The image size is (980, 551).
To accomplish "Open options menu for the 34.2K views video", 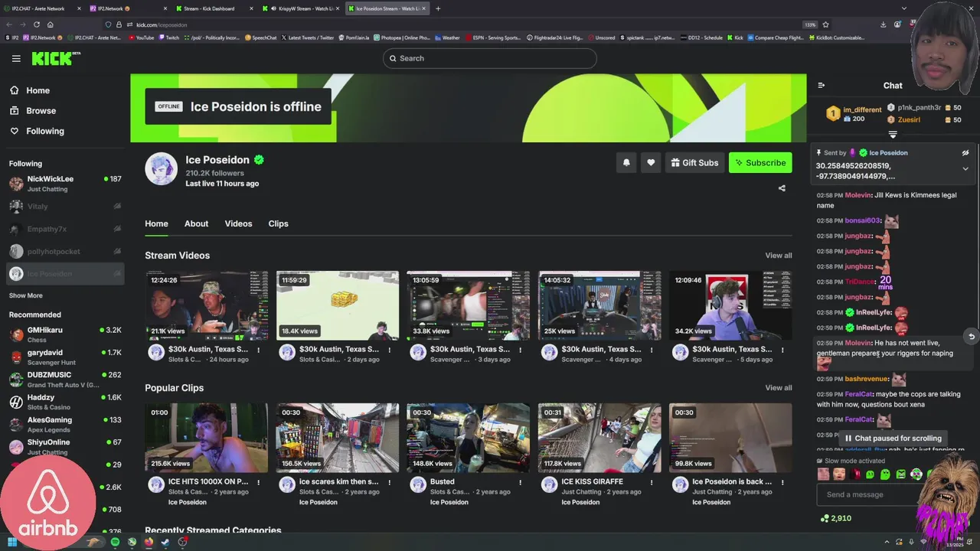I will (782, 350).
